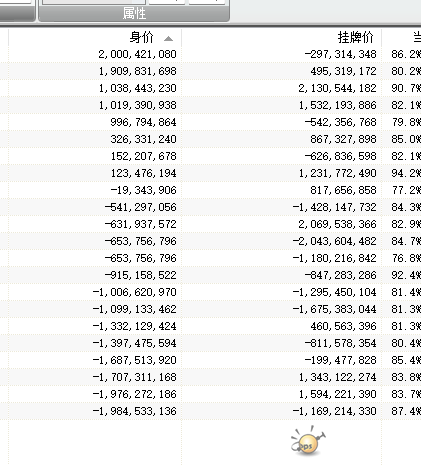Viewport: 421px width, 465px height.
Task: Click the 属性 ribbon group label
Action: (134, 14)
